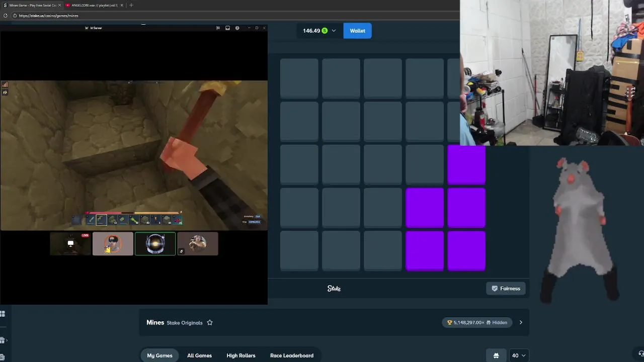This screenshot has width=644, height=362.
Task: Select the participant wearing goggles avatar tile
Action: pos(113,244)
